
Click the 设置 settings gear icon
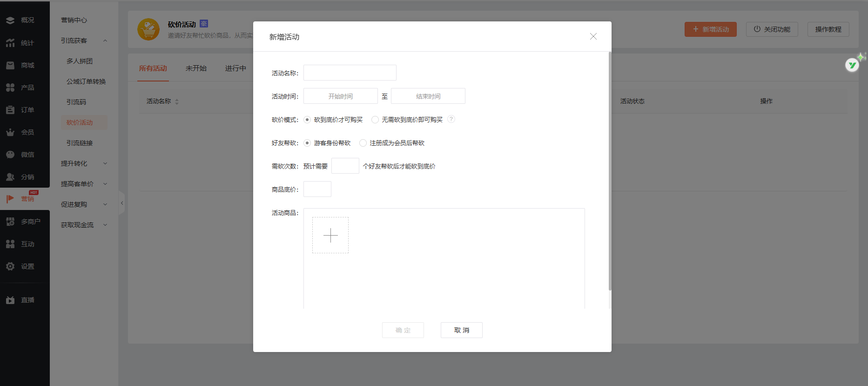pos(10,266)
